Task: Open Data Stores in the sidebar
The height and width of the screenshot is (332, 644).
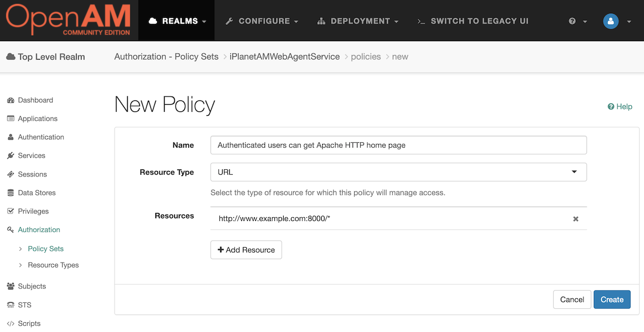Action: (36, 192)
